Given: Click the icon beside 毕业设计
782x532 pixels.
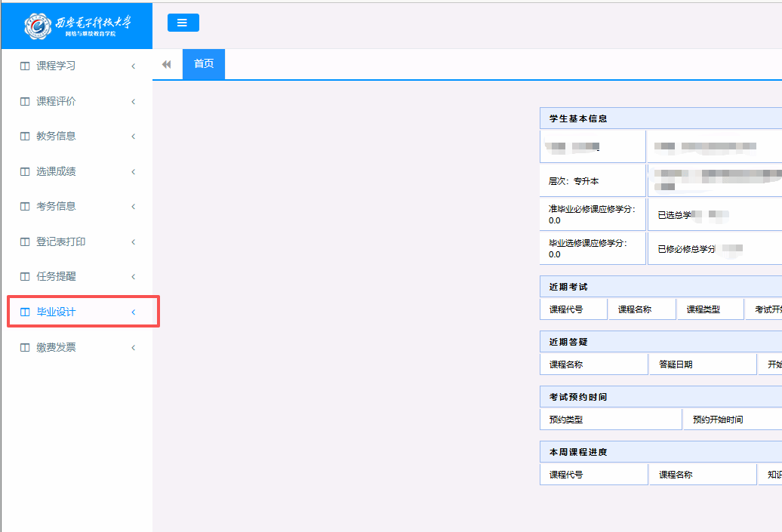Looking at the screenshot, I should pyautogui.click(x=25, y=312).
